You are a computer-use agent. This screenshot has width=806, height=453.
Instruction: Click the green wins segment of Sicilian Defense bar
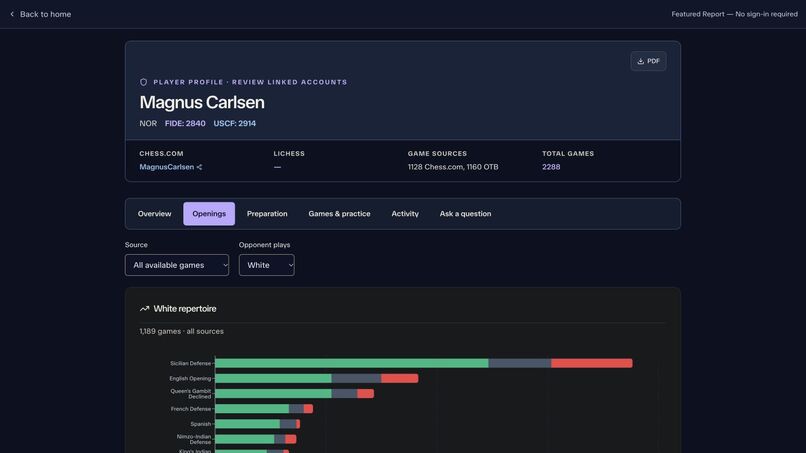(352, 364)
